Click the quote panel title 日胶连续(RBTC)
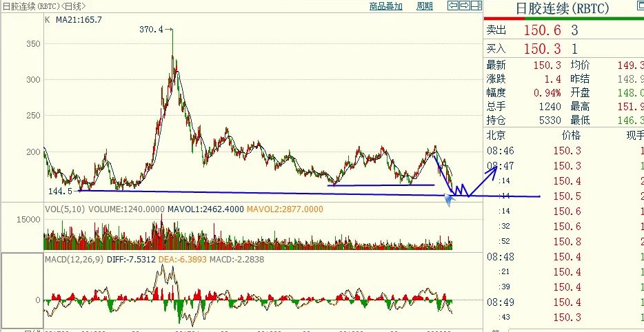 [x=562, y=9]
